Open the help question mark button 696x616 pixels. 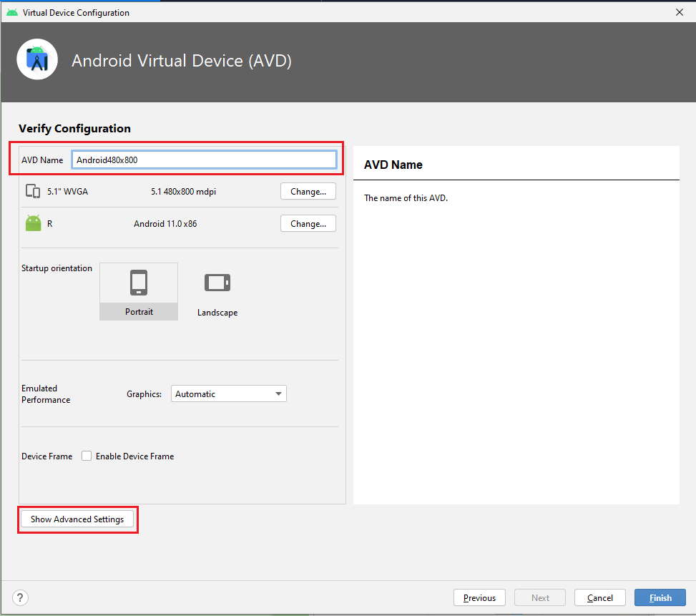pyautogui.click(x=21, y=597)
